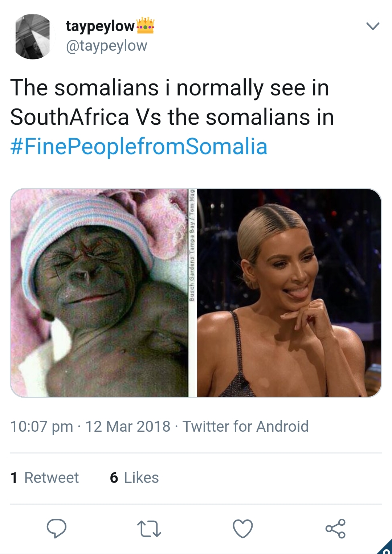392x554 pixels.
Task: Open the left photo with striped hat
Action: pos(99,293)
